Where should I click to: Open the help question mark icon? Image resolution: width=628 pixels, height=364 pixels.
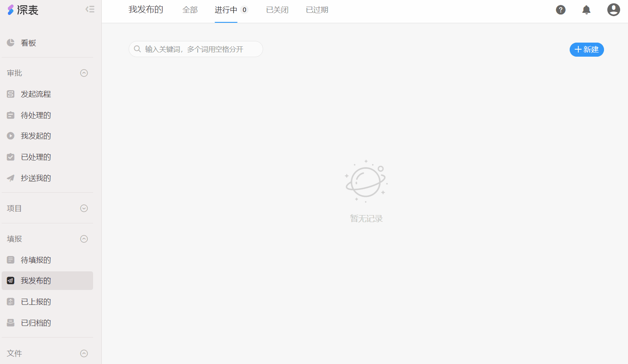(561, 10)
